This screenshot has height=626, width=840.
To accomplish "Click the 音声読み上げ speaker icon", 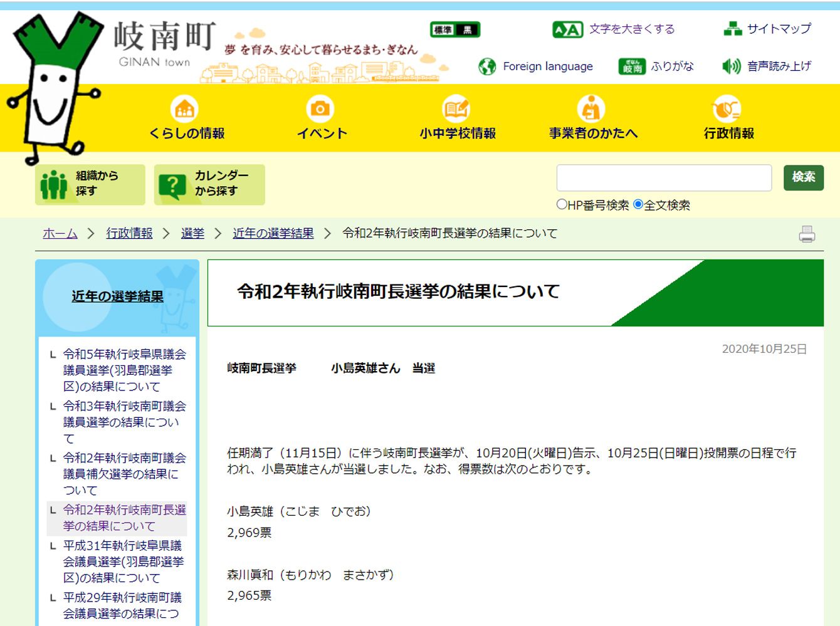I will (x=731, y=66).
